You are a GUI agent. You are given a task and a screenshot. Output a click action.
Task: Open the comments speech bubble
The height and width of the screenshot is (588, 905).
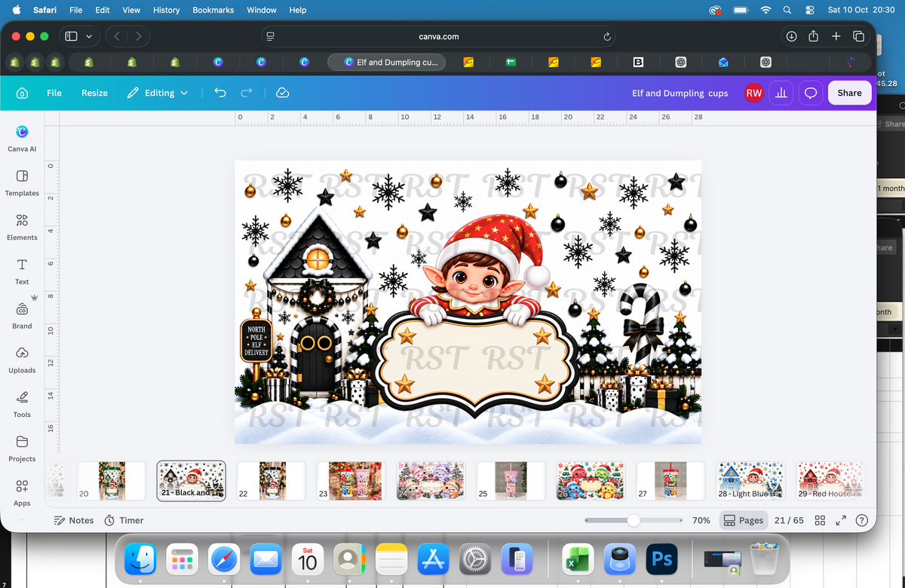click(811, 93)
